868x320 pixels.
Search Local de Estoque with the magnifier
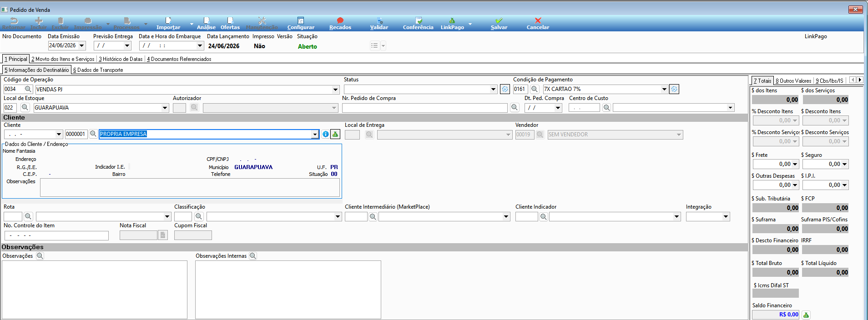25,108
